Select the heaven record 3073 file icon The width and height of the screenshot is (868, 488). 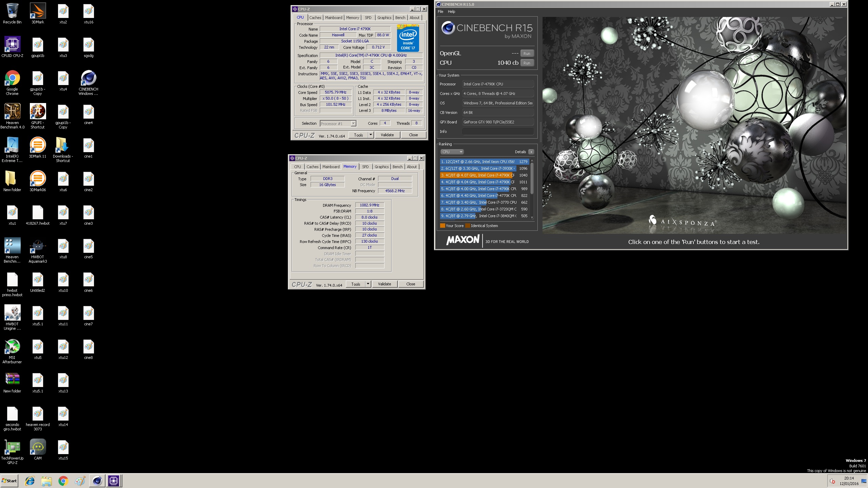pos(38,418)
